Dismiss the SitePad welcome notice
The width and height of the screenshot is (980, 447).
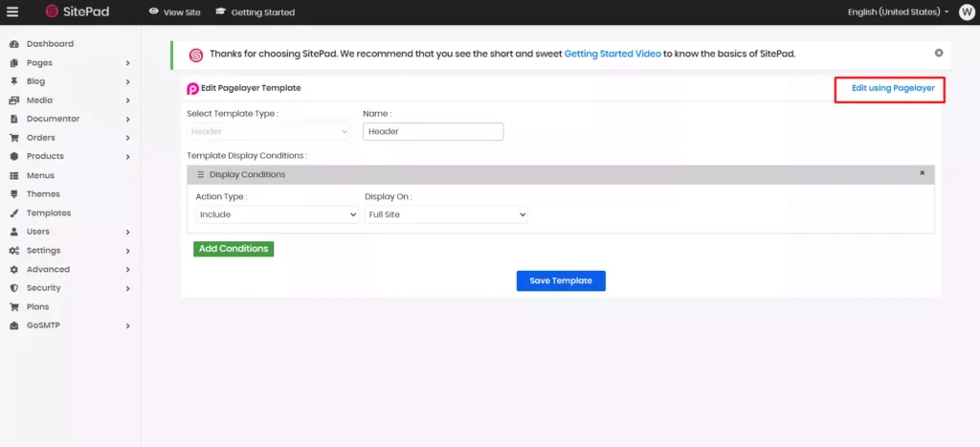click(938, 54)
